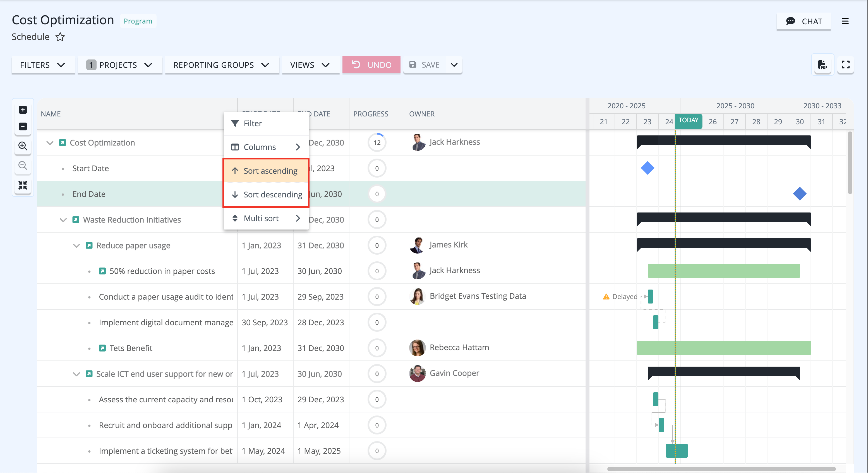Open the Filters dropdown
The width and height of the screenshot is (868, 473).
(43, 65)
